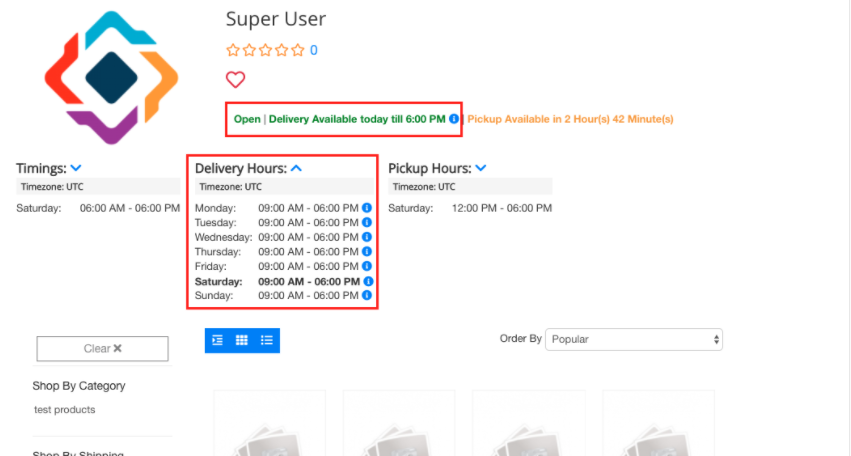851x456 pixels.
Task: Click the fifth rating star
Action: (x=297, y=50)
